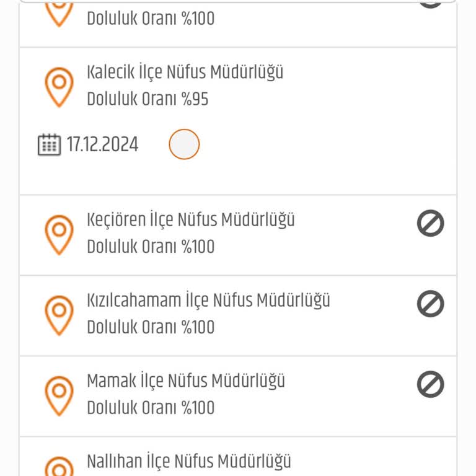Click the location pin beside Keçiören İlçe Nüfus Müdürlüğü

59,234
